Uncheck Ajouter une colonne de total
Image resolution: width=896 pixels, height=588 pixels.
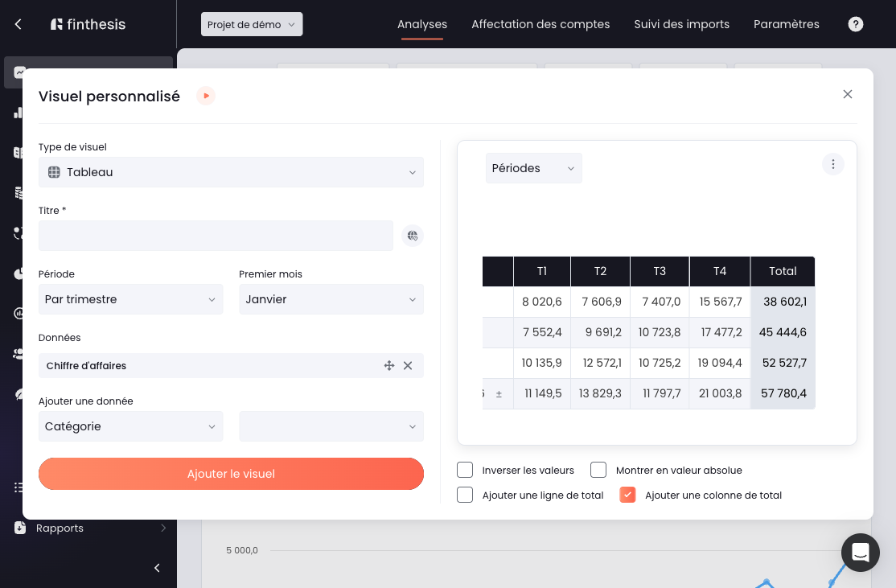click(627, 495)
